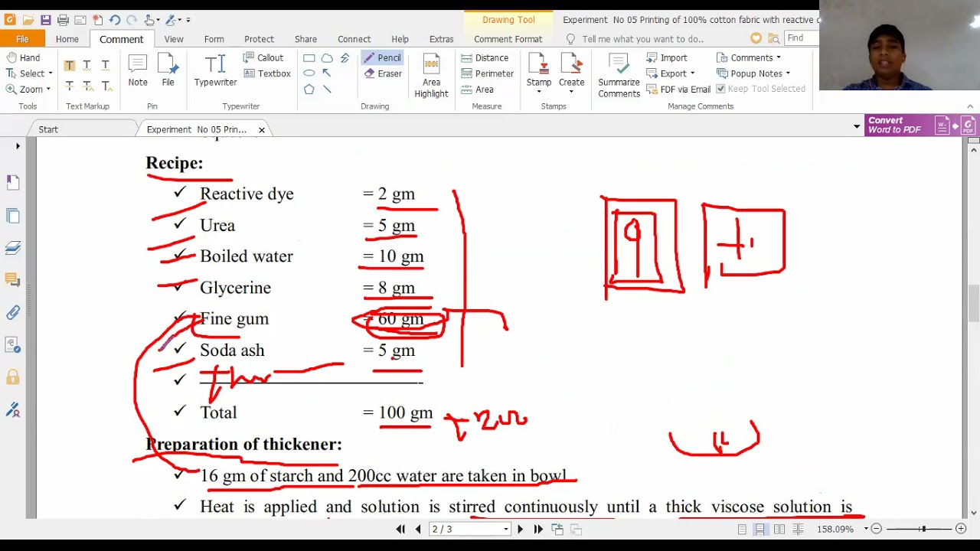Viewport: 980px width, 551px height.
Task: Open the File menu
Action: click(x=22, y=39)
